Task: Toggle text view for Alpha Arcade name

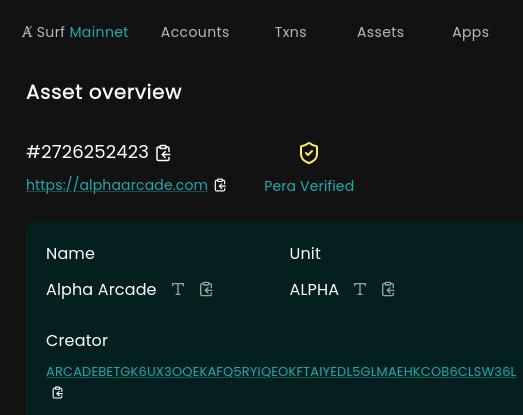Action: [x=178, y=289]
